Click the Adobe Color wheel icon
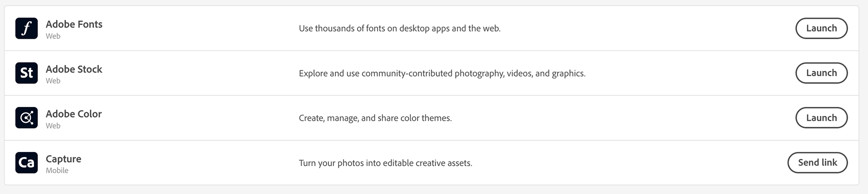This screenshot has width=868, height=194. point(27,118)
